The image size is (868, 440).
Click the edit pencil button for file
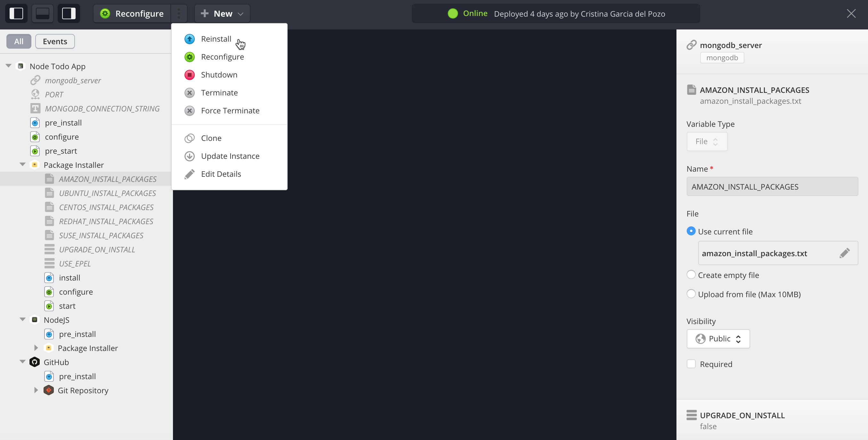tap(845, 253)
